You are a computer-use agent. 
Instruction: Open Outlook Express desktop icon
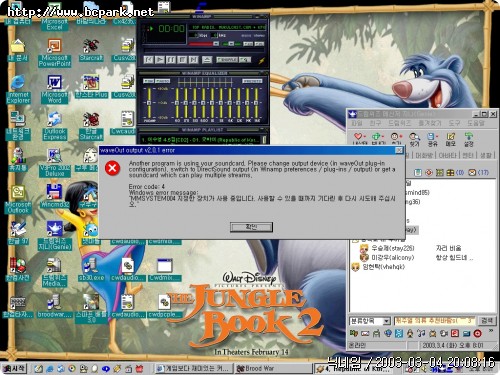click(x=54, y=126)
